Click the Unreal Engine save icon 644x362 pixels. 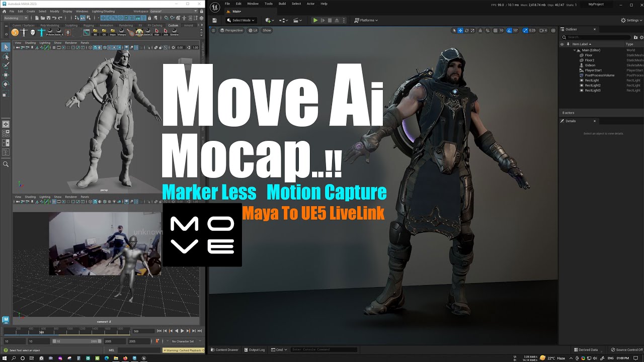point(215,20)
